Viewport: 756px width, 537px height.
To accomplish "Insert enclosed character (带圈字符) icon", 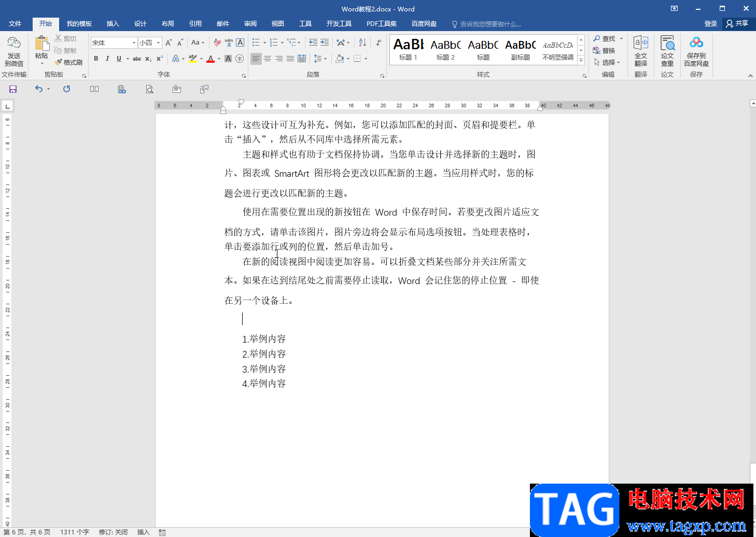I will coord(240,59).
